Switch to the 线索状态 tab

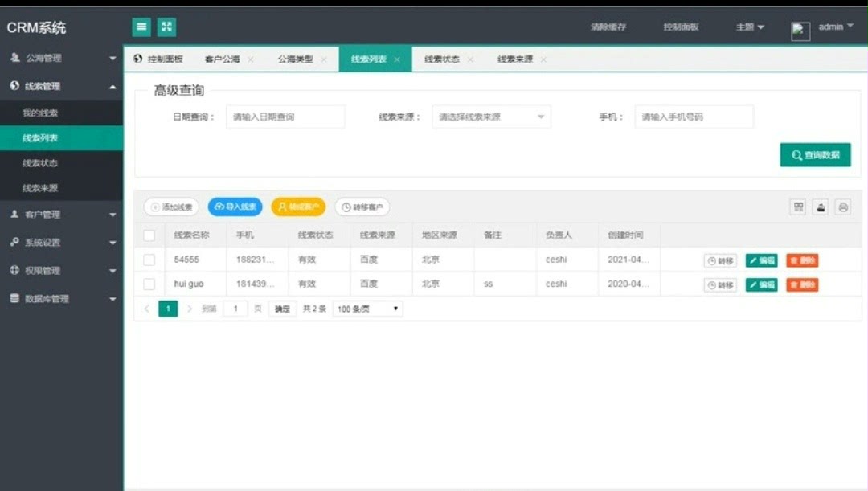[x=441, y=59]
